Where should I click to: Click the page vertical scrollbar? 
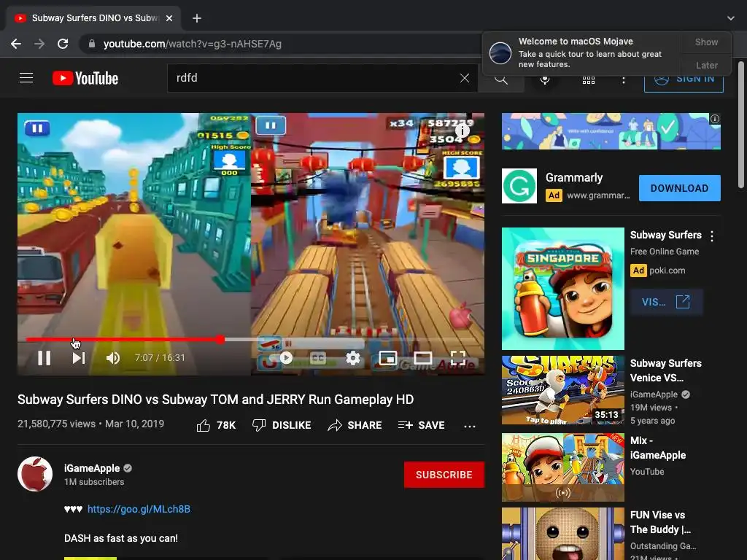coord(741,125)
